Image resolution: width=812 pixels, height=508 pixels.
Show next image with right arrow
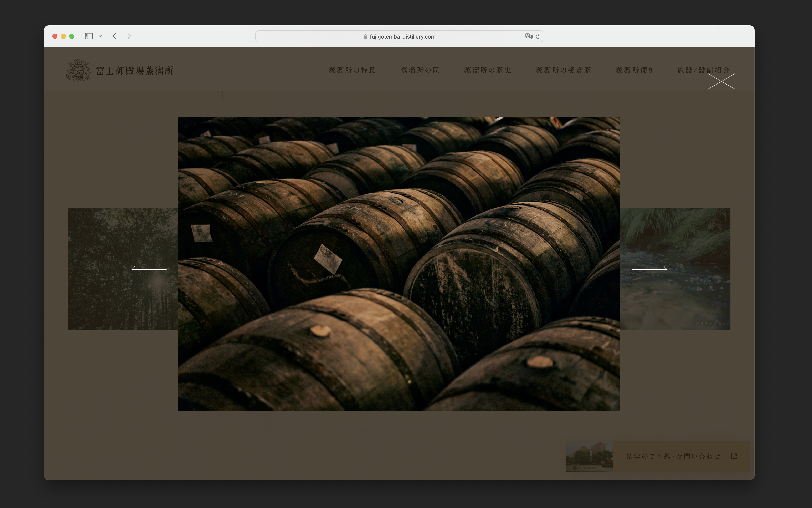pyautogui.click(x=649, y=268)
